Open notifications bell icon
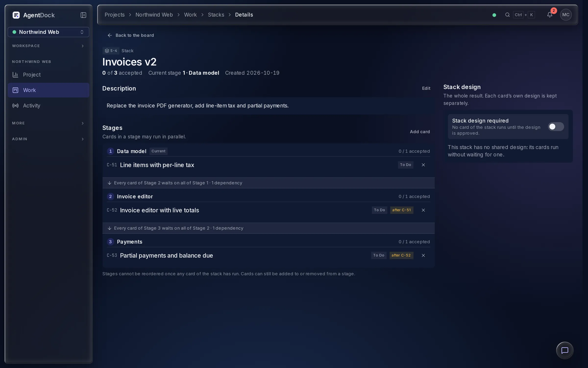Image resolution: width=588 pixels, height=368 pixels. (550, 15)
